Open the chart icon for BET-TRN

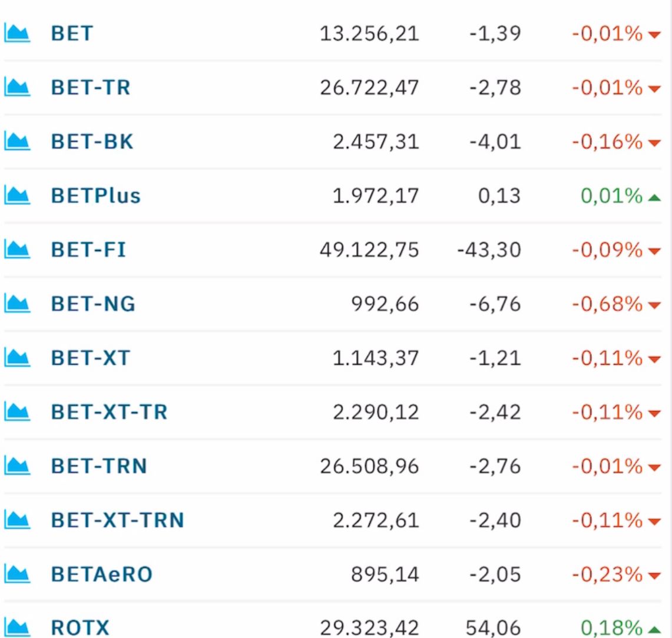click(x=17, y=466)
